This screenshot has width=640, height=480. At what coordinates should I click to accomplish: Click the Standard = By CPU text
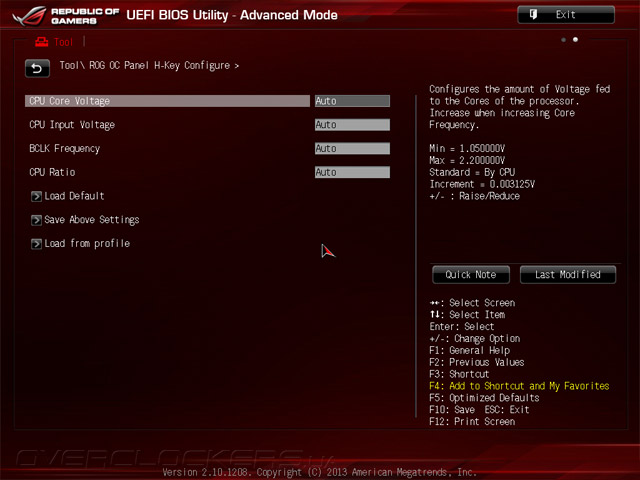pyautogui.click(x=472, y=172)
